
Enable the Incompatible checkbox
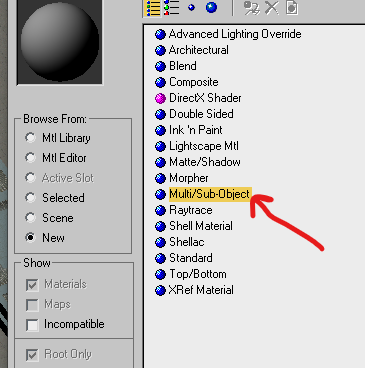click(x=32, y=325)
